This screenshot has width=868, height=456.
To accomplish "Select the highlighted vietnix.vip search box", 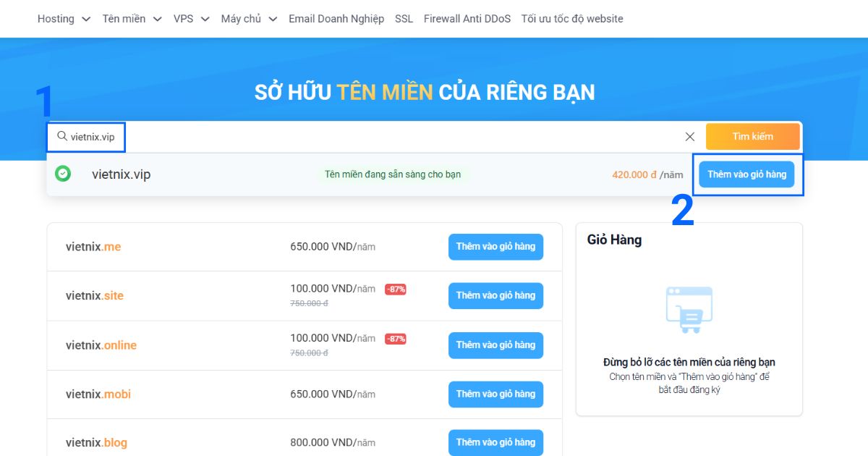I will pyautogui.click(x=86, y=135).
